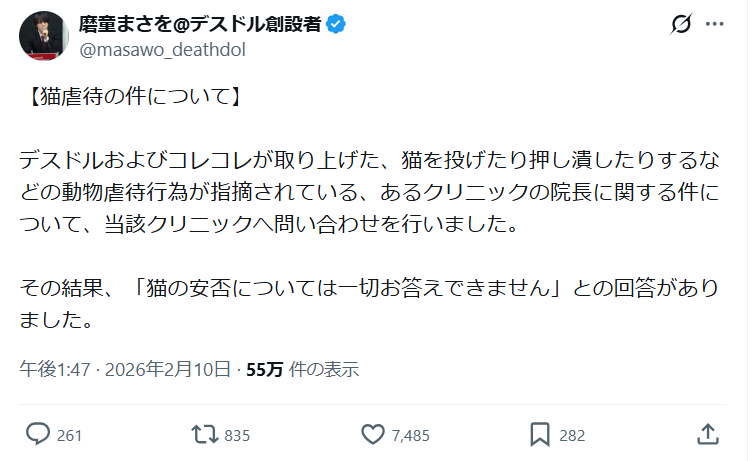
Task: Open the three-dot more options menu
Action: tap(714, 24)
